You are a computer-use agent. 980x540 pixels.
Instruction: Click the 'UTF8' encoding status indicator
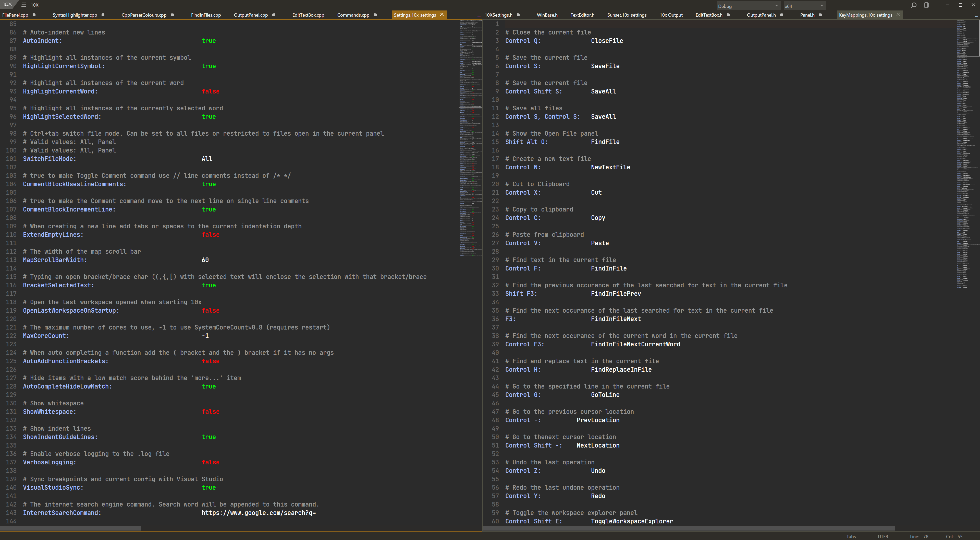883,537
